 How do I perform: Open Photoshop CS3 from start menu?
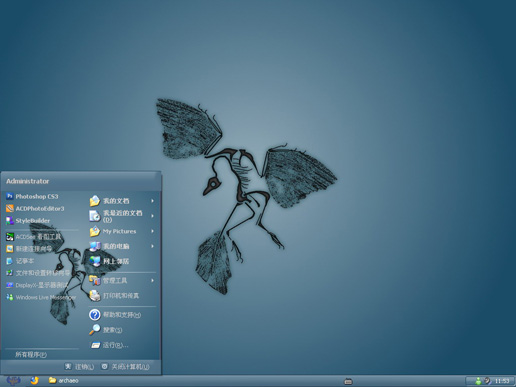tap(32, 196)
